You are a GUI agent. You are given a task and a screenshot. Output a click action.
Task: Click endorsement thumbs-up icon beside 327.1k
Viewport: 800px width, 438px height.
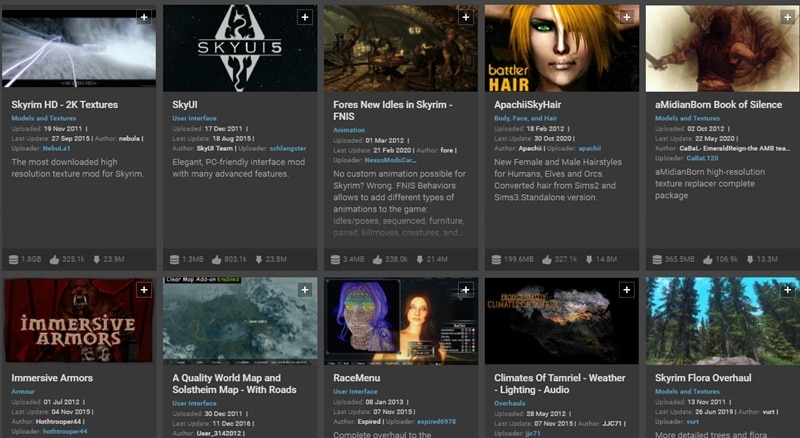click(547, 260)
